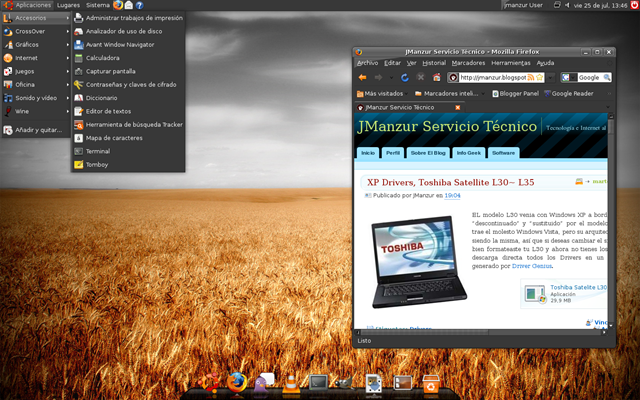
Task: Expand the CrossOver submenu
Action: (x=36, y=31)
